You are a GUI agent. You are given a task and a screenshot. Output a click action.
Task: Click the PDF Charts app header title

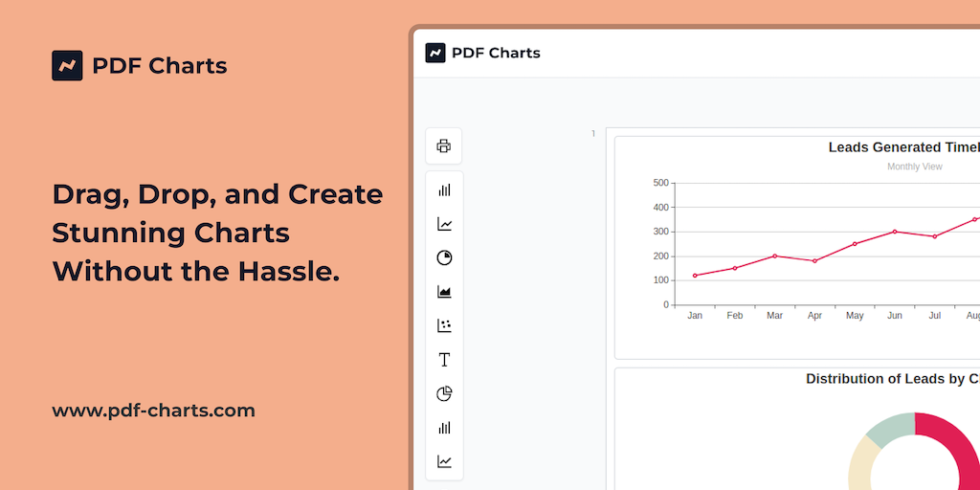pyautogui.click(x=496, y=53)
